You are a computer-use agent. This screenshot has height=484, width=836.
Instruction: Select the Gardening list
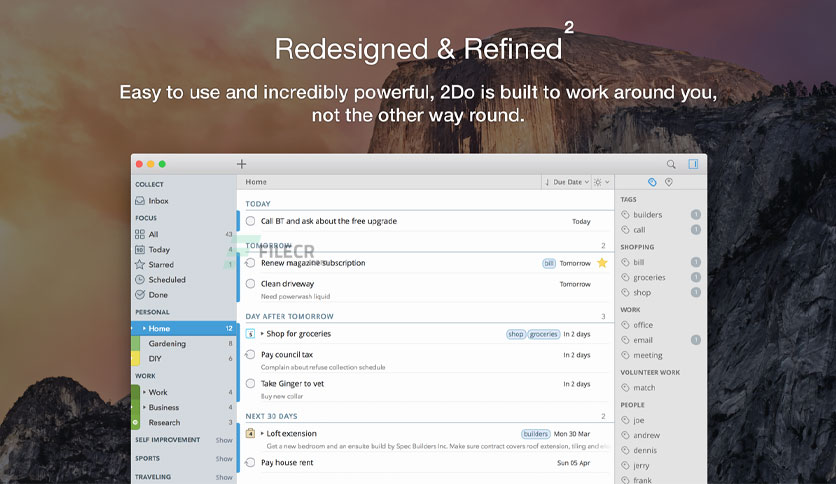(x=183, y=344)
